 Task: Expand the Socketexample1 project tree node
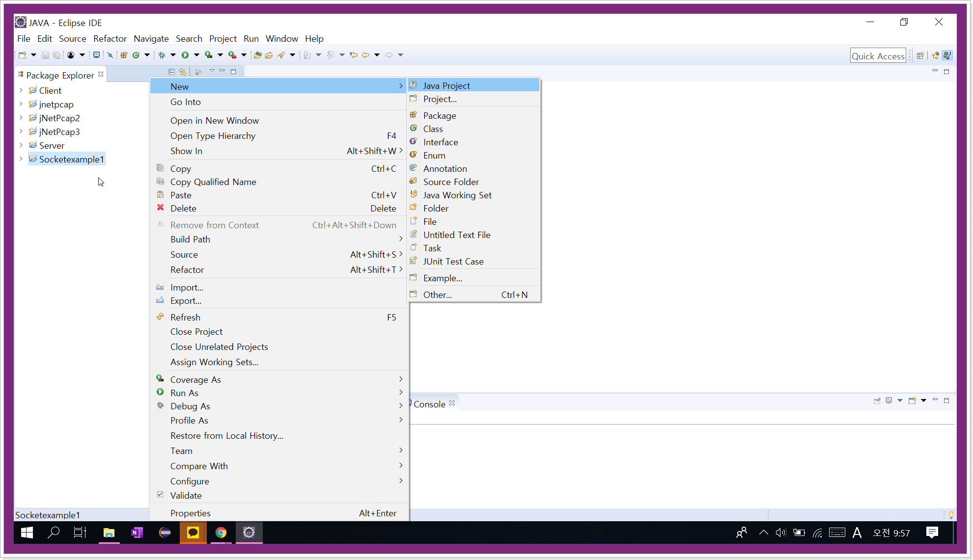coord(21,159)
